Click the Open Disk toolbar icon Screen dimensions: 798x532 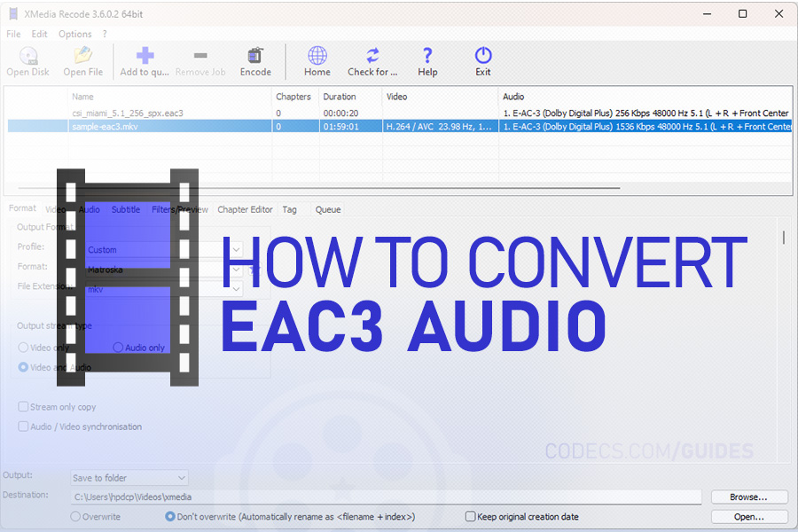point(28,55)
